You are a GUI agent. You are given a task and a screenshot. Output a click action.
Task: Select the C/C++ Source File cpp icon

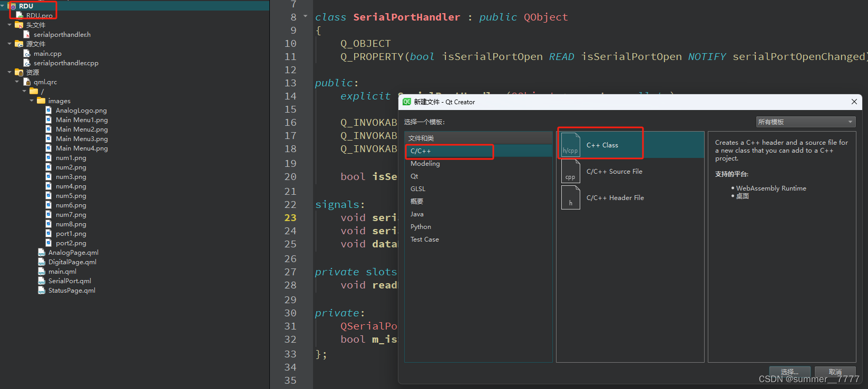[x=570, y=171]
